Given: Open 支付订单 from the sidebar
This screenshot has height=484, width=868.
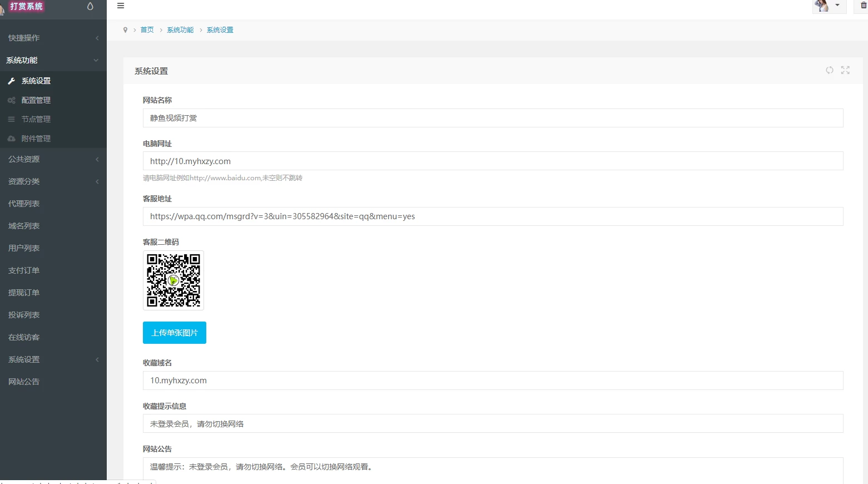Looking at the screenshot, I should coord(24,270).
